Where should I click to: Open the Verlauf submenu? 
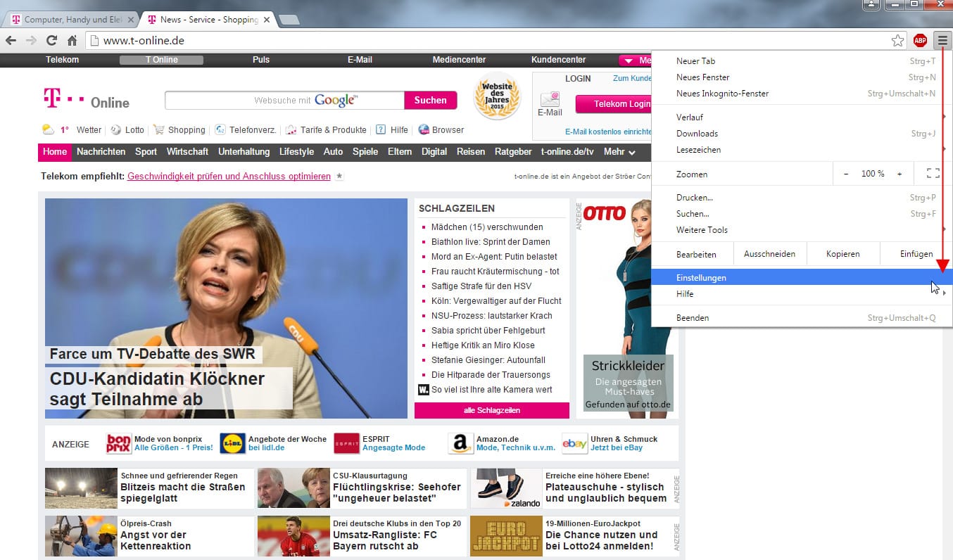point(802,117)
